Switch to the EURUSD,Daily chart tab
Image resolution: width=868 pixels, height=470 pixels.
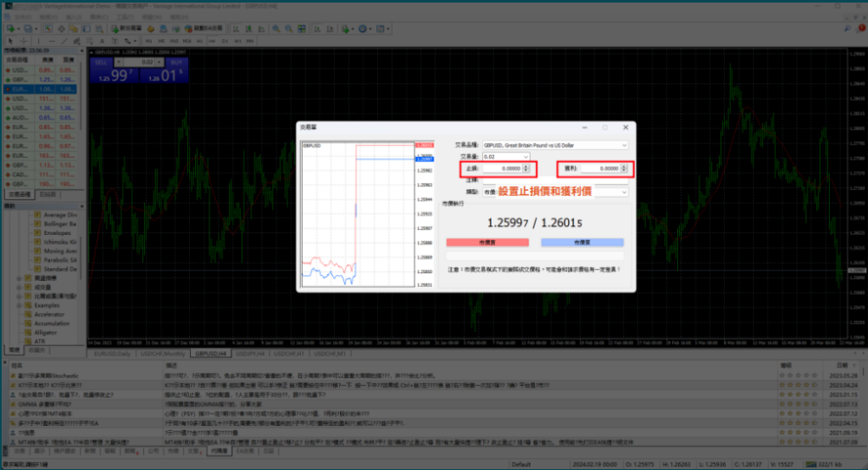(x=110, y=354)
